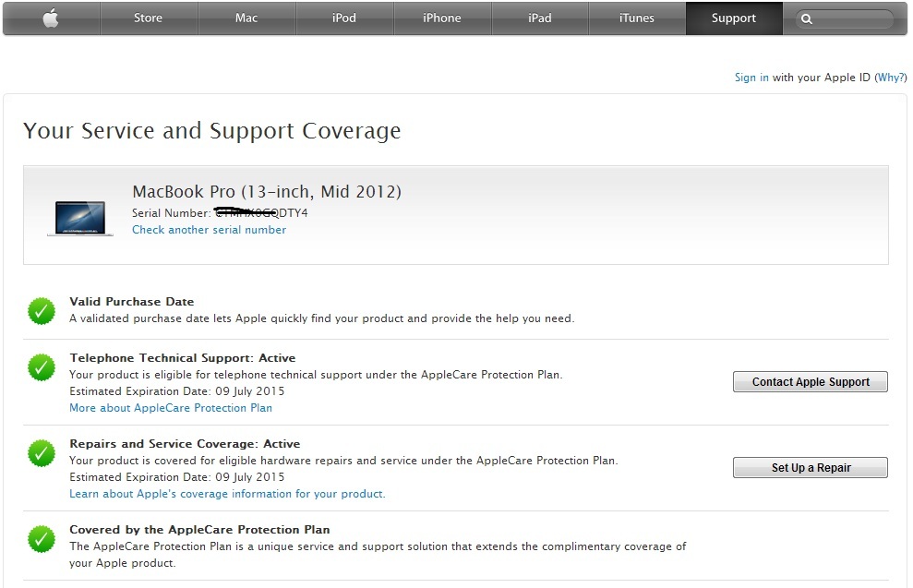
Task: Click the Sign in link
Action: click(751, 78)
